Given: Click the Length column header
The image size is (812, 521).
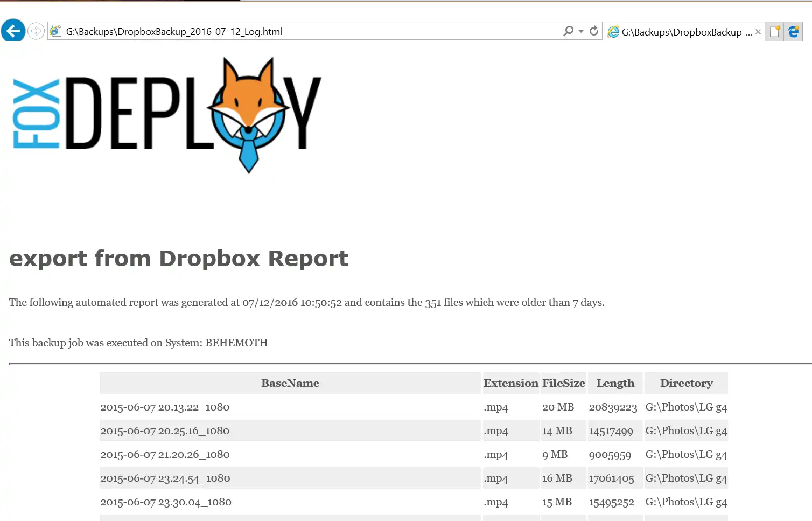Looking at the screenshot, I should tap(615, 383).
